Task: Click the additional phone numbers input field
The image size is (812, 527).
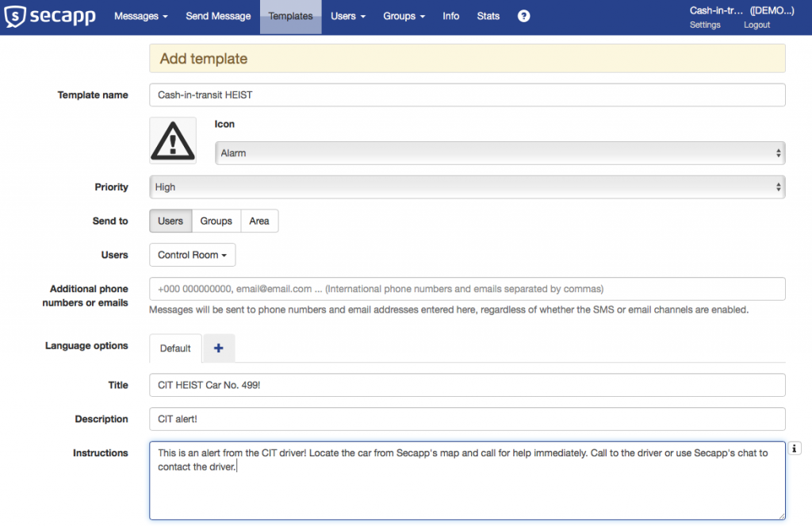Action: 468,288
